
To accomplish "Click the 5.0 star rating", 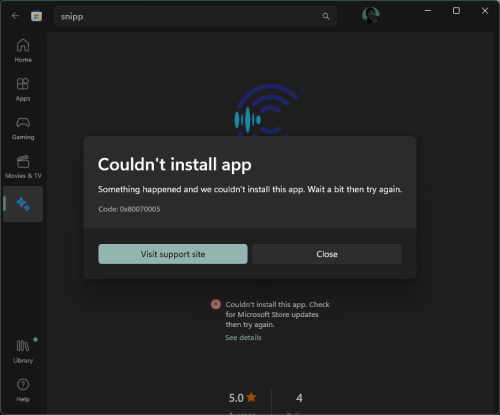I will (243, 398).
